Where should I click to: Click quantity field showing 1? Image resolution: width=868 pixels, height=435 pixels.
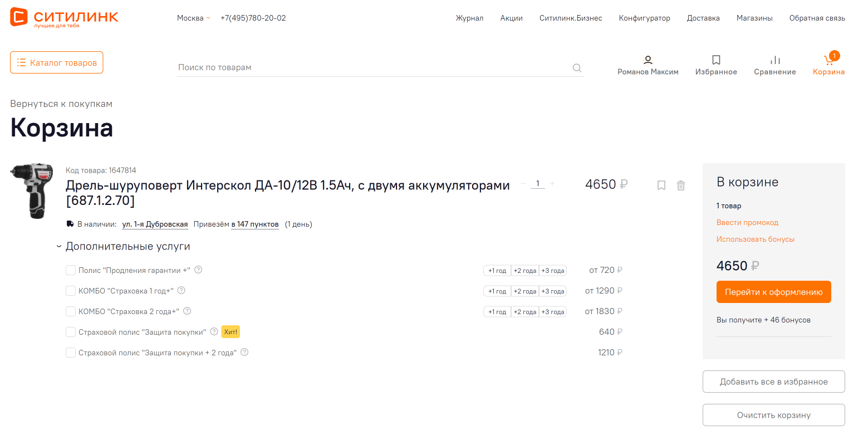tap(538, 184)
